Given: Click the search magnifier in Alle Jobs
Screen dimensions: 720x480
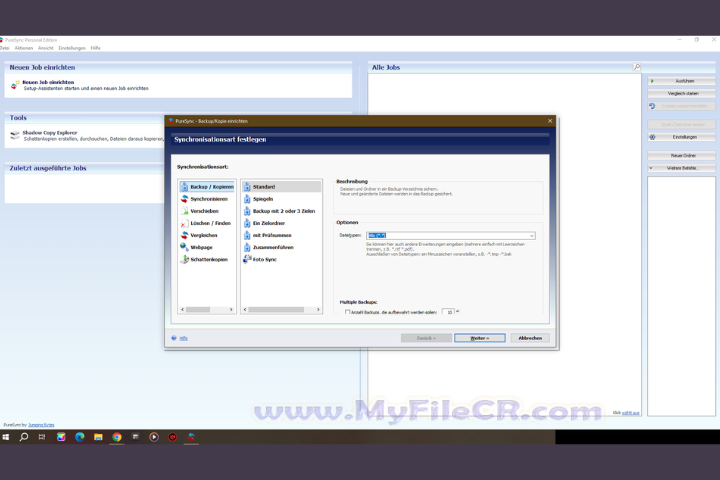Looking at the screenshot, I should click(x=636, y=67).
